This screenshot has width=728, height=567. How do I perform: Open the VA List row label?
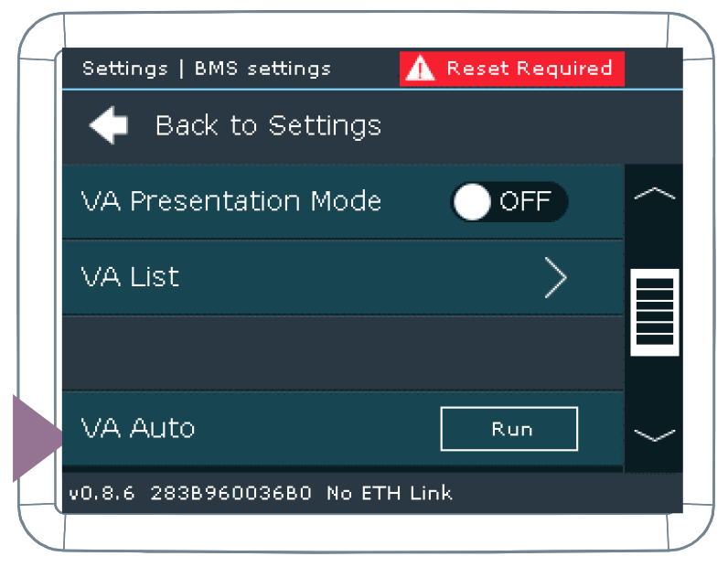click(x=130, y=277)
